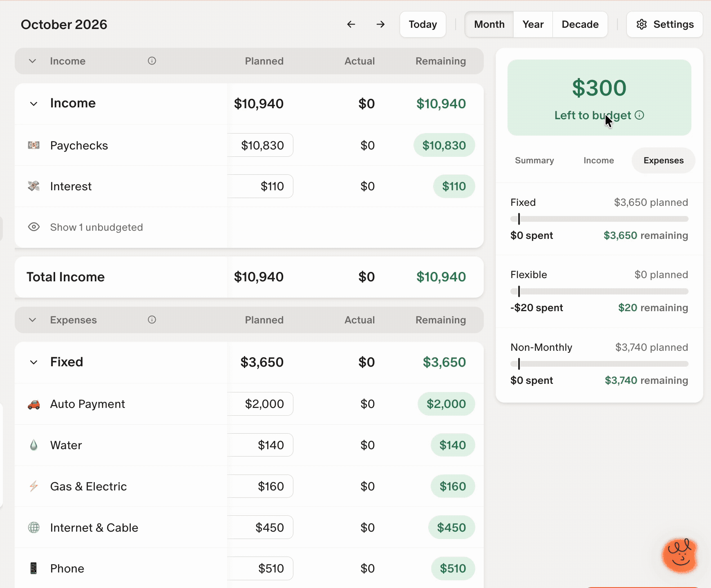Image resolution: width=711 pixels, height=588 pixels.
Task: Click the Flexible spending progress bar
Action: point(599,291)
